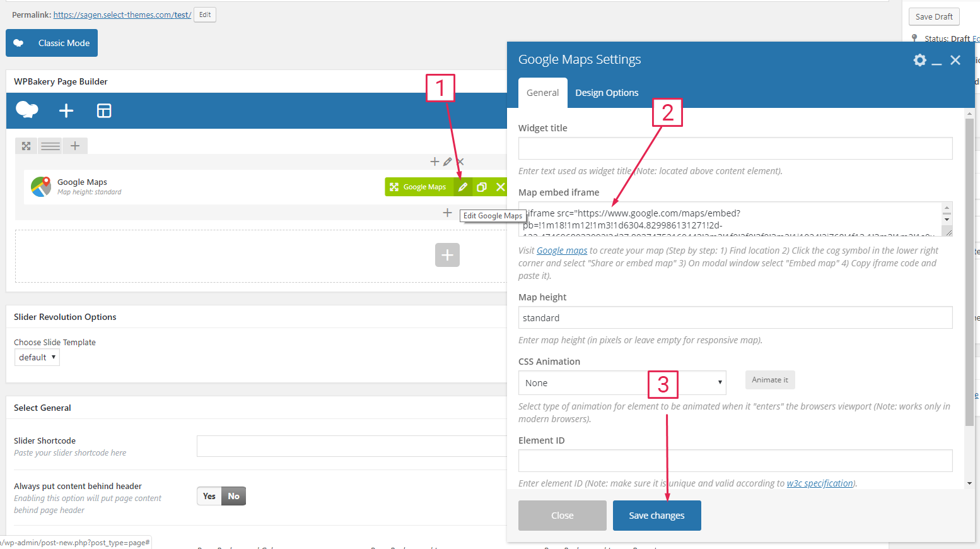980x549 pixels.
Task: Switch to the Design Options tab
Action: [x=607, y=93]
